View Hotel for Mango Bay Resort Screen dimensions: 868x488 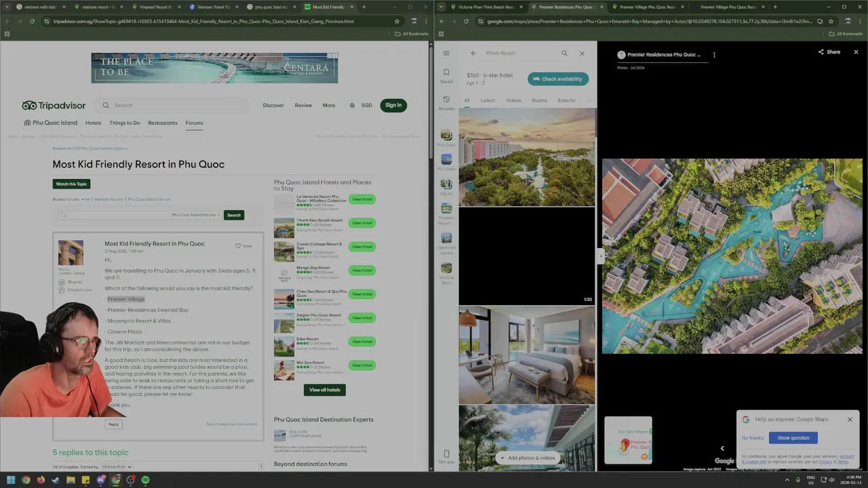click(362, 270)
